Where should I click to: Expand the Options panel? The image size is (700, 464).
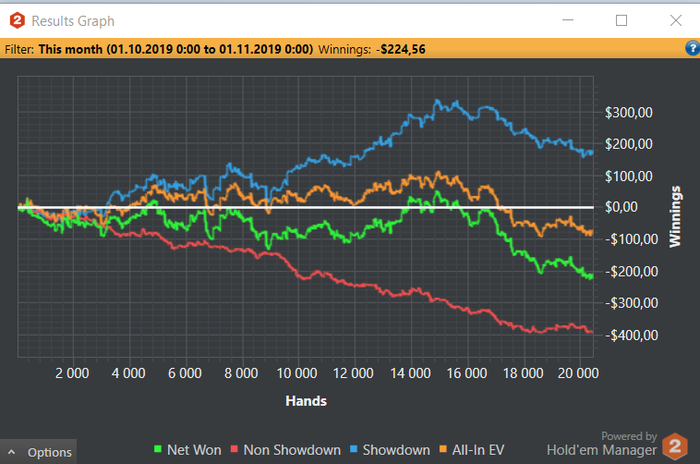point(38,452)
